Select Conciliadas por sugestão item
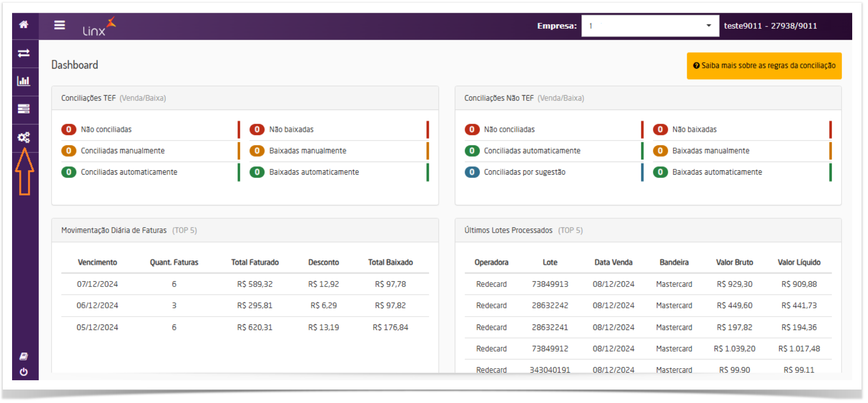Screen dimensions: 868x403 point(525,172)
